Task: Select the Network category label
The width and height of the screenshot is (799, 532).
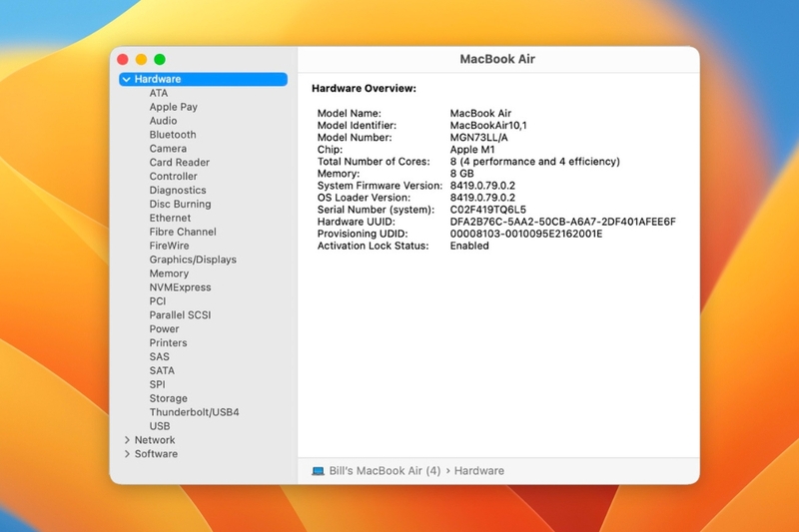Action: point(155,440)
